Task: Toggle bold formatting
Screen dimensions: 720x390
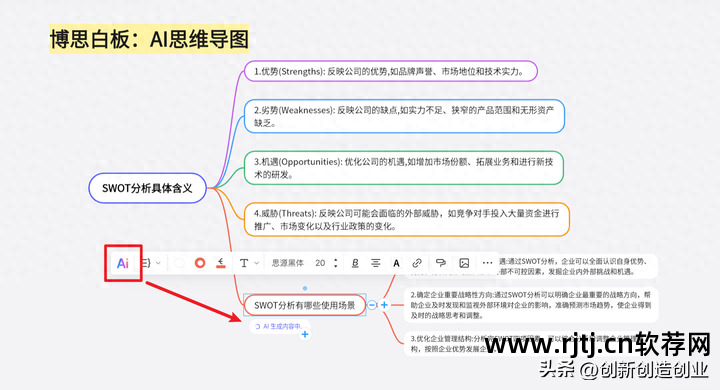Action: click(355, 263)
